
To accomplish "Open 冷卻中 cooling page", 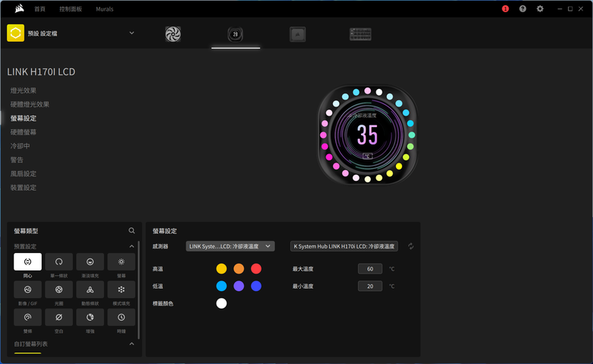I will (20, 146).
